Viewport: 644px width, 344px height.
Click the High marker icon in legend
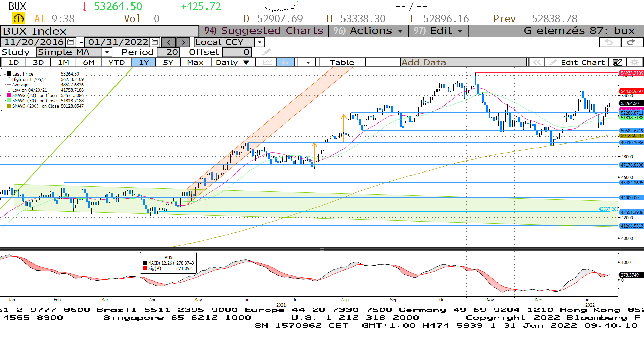coord(9,79)
